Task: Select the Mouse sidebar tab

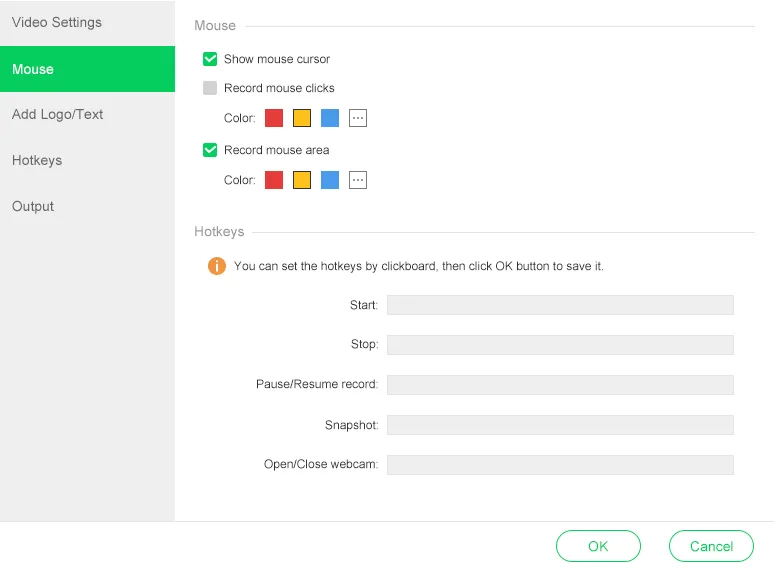Action: [x=87, y=69]
